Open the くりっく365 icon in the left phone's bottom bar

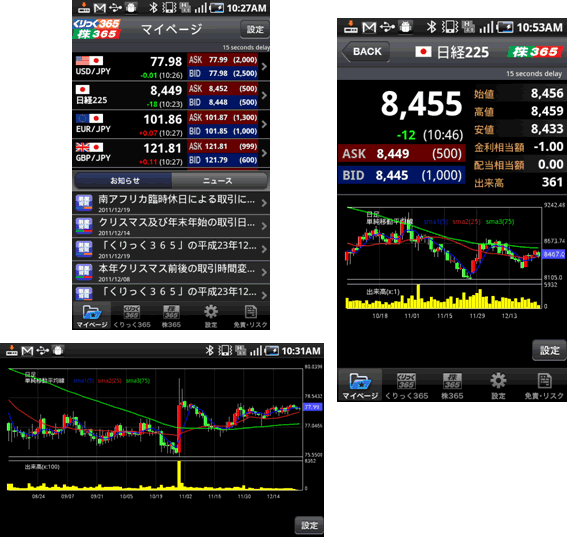coord(132,316)
